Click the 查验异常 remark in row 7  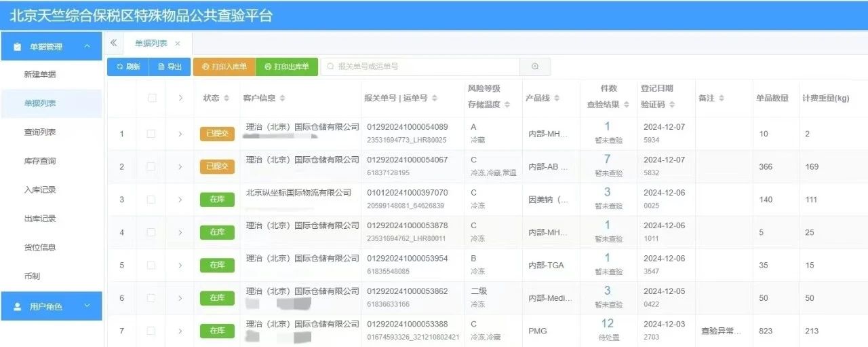point(720,331)
